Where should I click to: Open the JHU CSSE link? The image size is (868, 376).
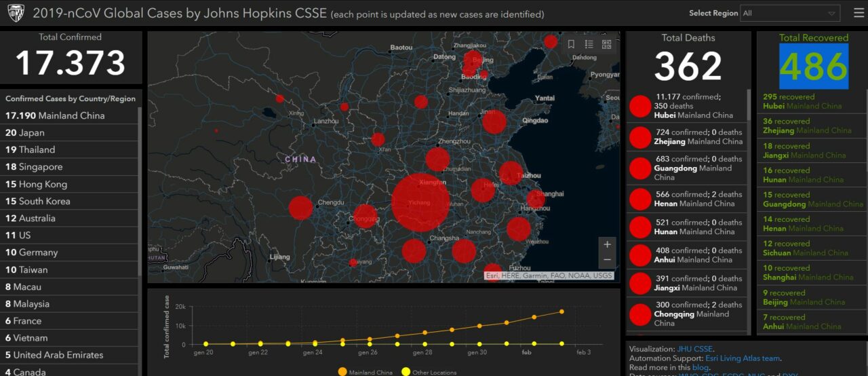pos(694,349)
